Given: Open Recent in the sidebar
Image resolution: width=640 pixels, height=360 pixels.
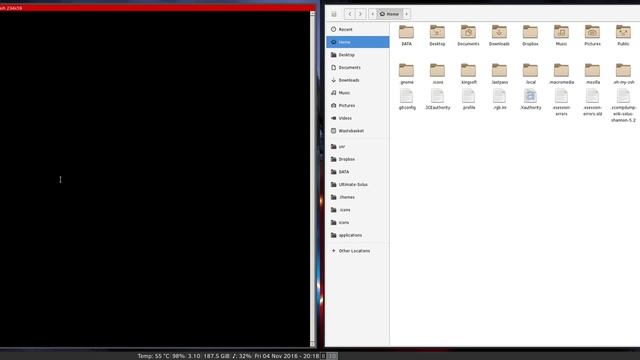Looking at the screenshot, I should point(358,29).
